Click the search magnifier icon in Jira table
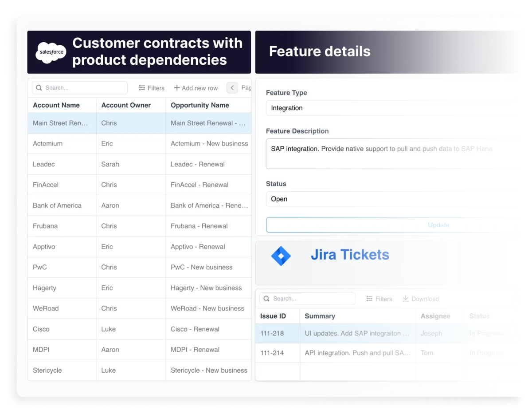 (x=266, y=299)
